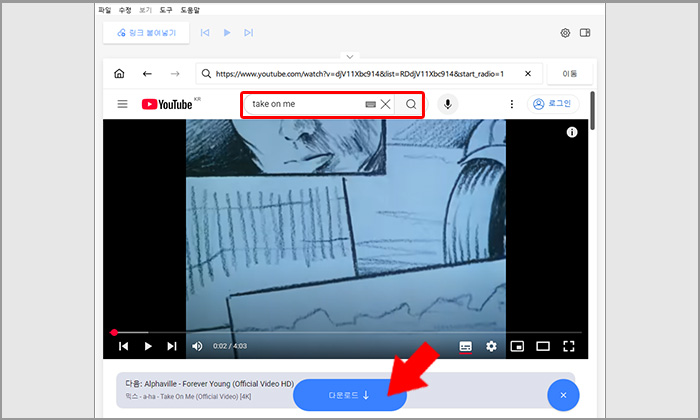Click the red playhead marker

tap(114, 332)
